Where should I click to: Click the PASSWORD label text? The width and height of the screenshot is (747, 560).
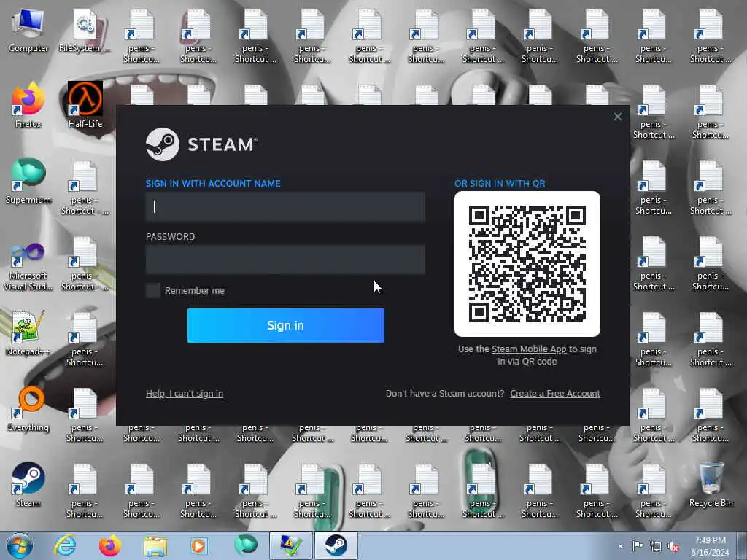[170, 237]
